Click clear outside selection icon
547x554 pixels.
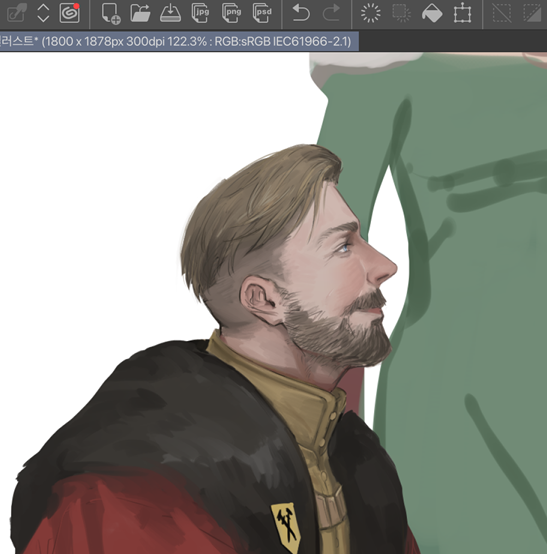[x=401, y=13]
